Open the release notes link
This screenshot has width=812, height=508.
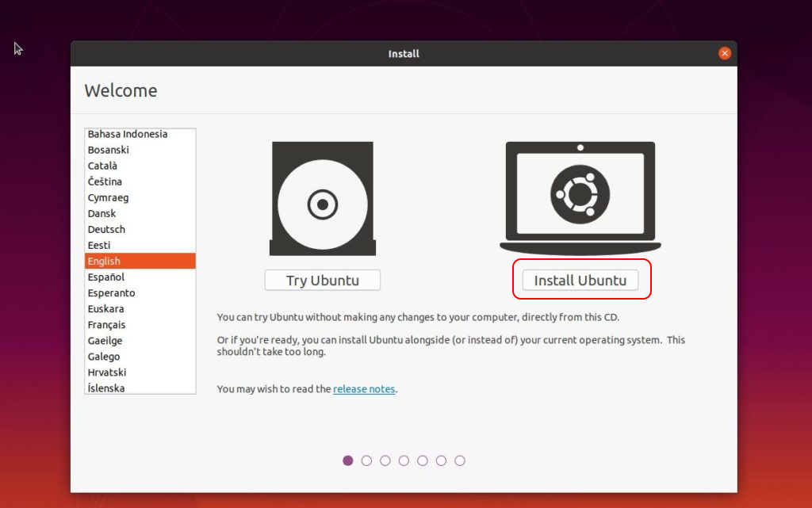[364, 389]
